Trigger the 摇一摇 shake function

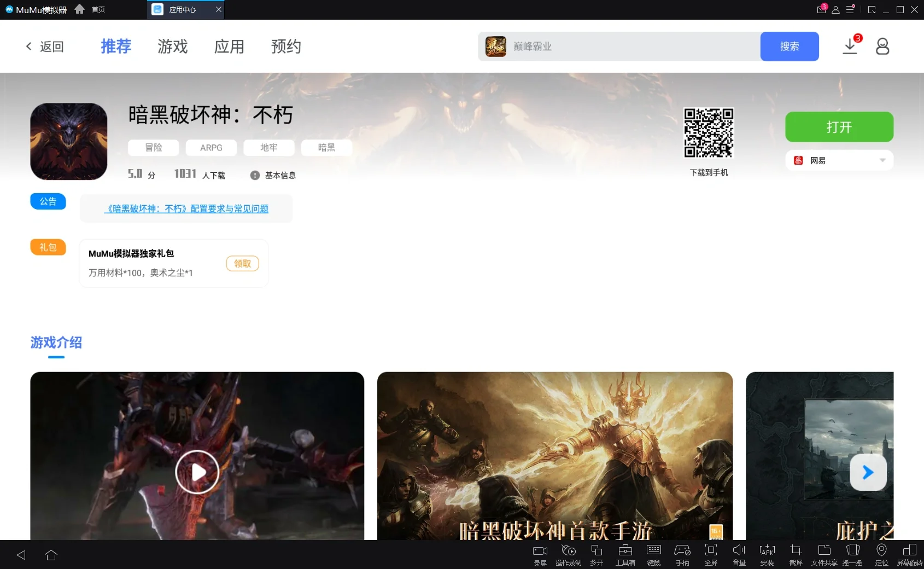coord(852,554)
